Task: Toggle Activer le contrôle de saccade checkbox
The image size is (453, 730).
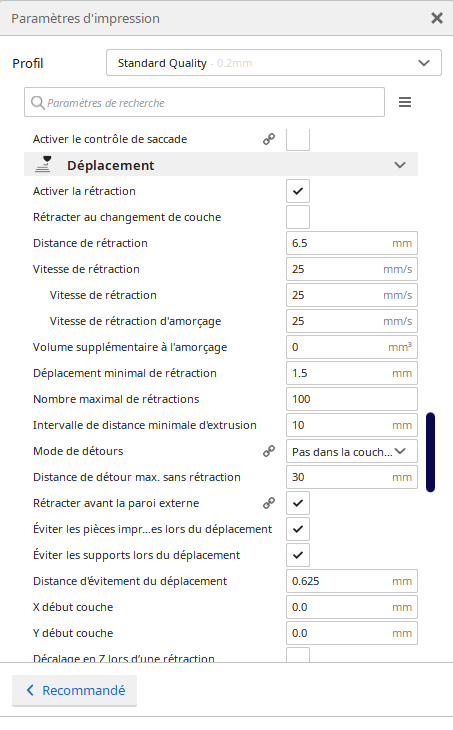Action: pyautogui.click(x=298, y=140)
